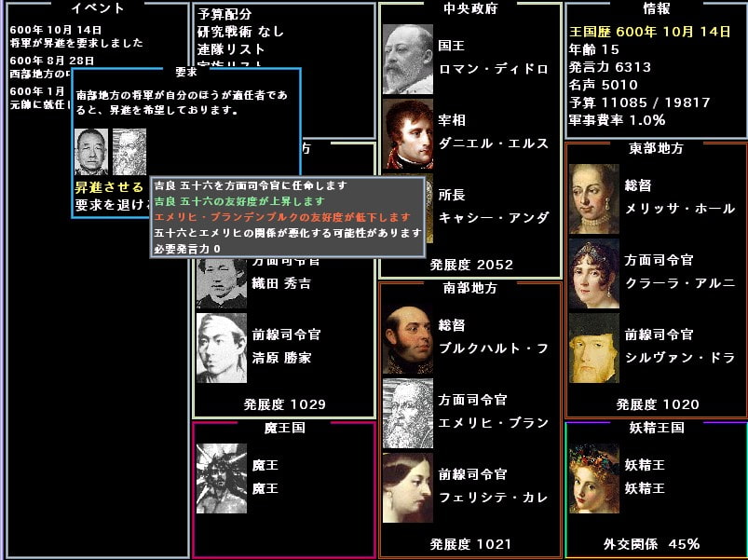This screenshot has height=560, width=748.
Task: Open 予算配分 budget allocation
Action: click(x=226, y=14)
